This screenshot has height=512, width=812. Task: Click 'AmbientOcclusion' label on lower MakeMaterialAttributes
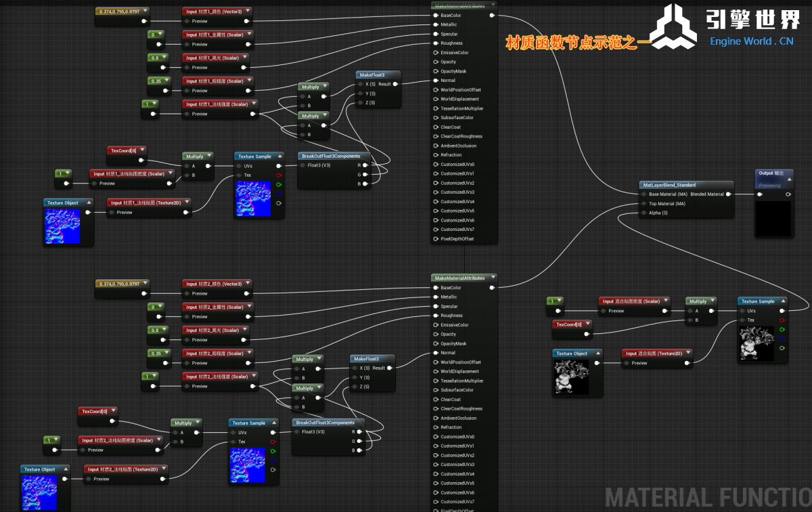coord(459,419)
